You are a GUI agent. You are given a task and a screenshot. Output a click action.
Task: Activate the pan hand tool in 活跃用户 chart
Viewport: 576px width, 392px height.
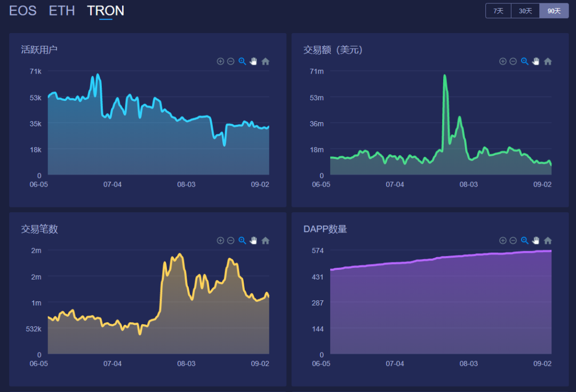(x=253, y=61)
